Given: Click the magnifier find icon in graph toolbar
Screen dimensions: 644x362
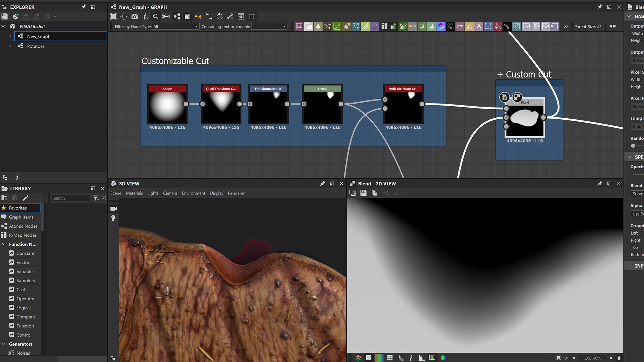Looking at the screenshot, I should [156, 16].
